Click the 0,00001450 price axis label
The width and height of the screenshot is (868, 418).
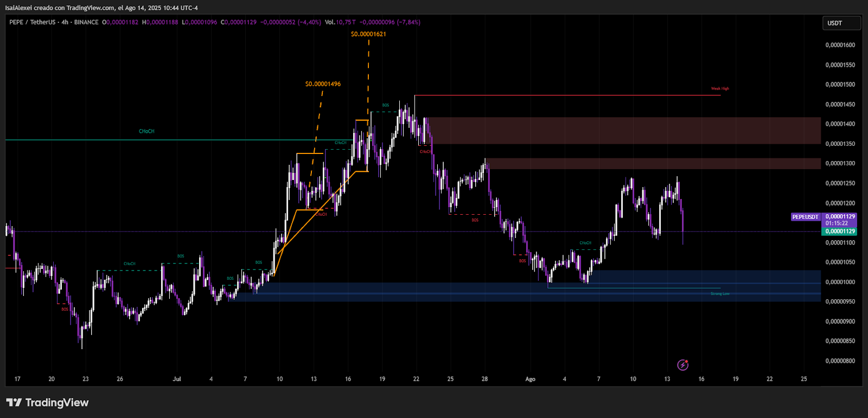click(840, 104)
